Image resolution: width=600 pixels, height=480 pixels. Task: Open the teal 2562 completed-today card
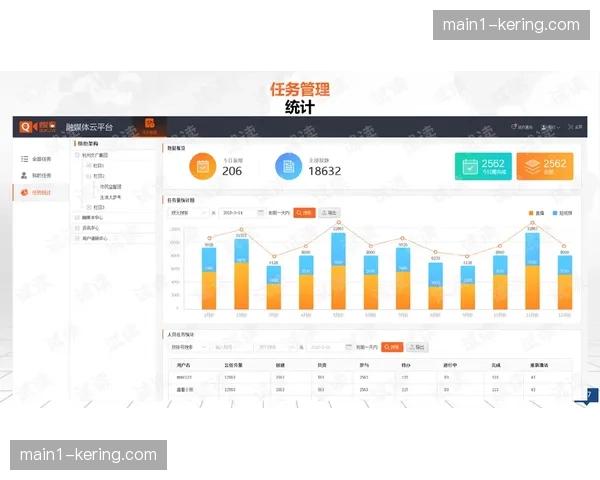click(483, 166)
